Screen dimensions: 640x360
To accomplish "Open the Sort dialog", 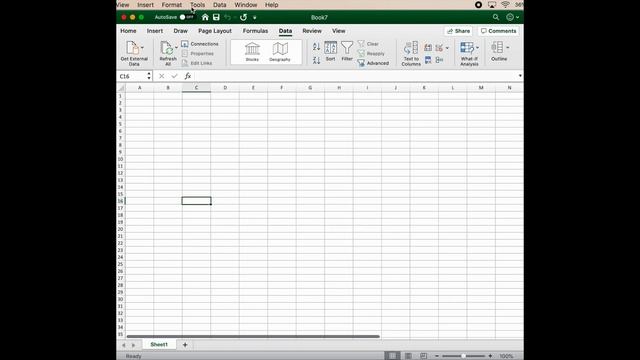I will click(x=330, y=51).
